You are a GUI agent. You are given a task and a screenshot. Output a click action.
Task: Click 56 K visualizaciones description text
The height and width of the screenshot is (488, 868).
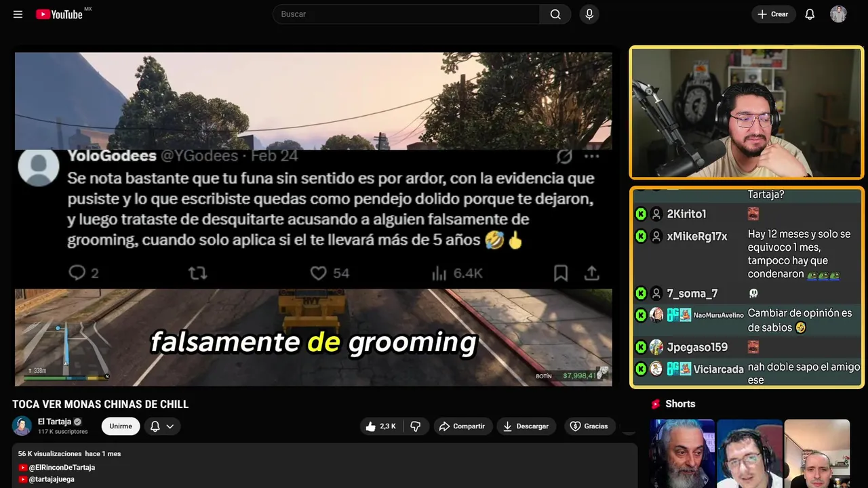click(x=50, y=453)
